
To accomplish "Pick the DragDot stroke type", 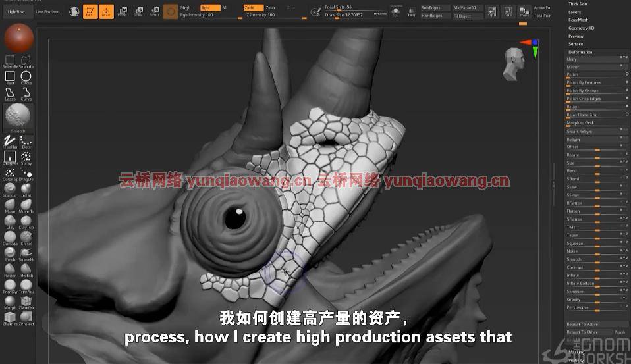I will point(26,174).
